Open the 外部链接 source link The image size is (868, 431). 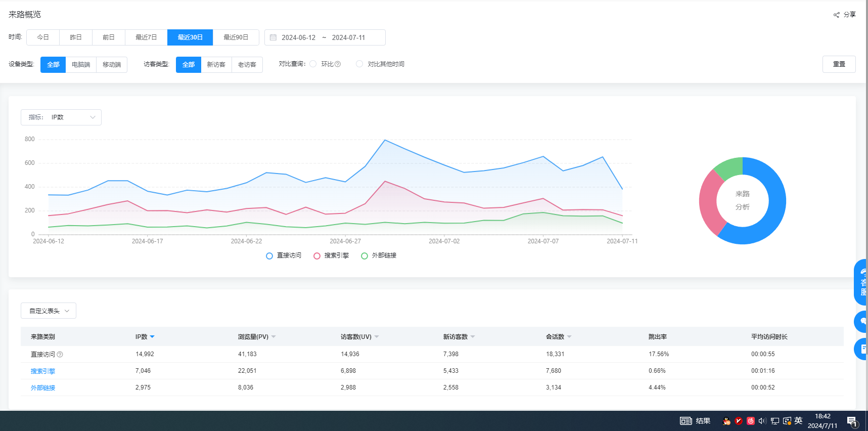[x=43, y=388]
